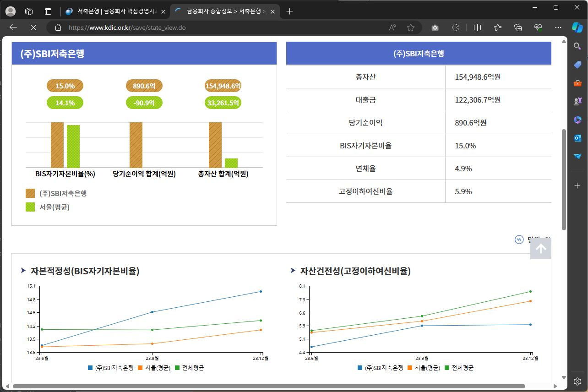
Task: Stop page loading with the X icon
Action: click(x=33, y=27)
